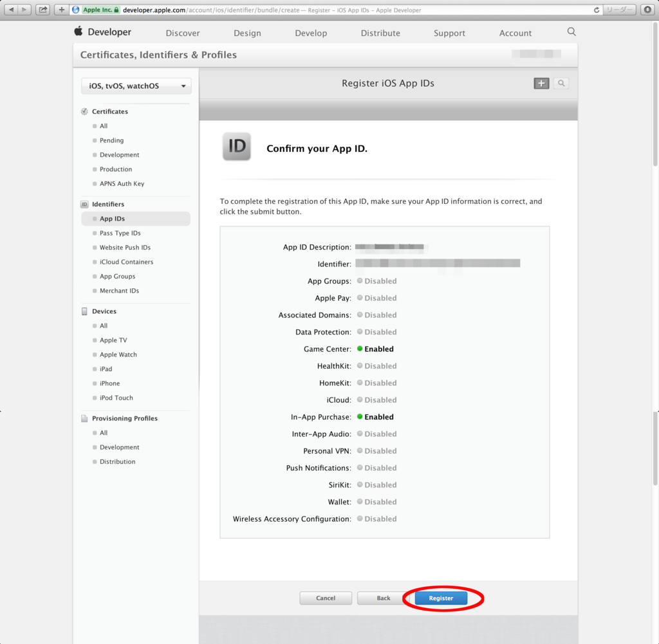Open APNS Auth Key section
Screen dimensions: 659x644
pyautogui.click(x=122, y=183)
